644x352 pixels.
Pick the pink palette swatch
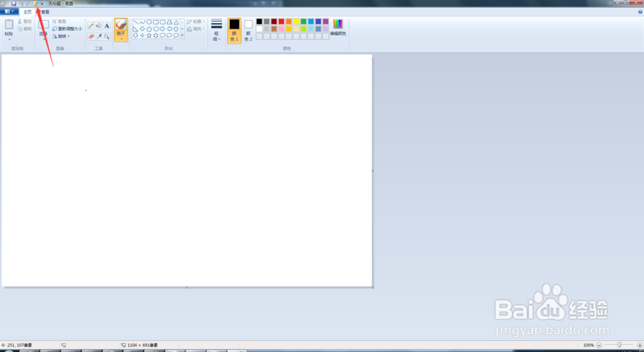[281, 29]
